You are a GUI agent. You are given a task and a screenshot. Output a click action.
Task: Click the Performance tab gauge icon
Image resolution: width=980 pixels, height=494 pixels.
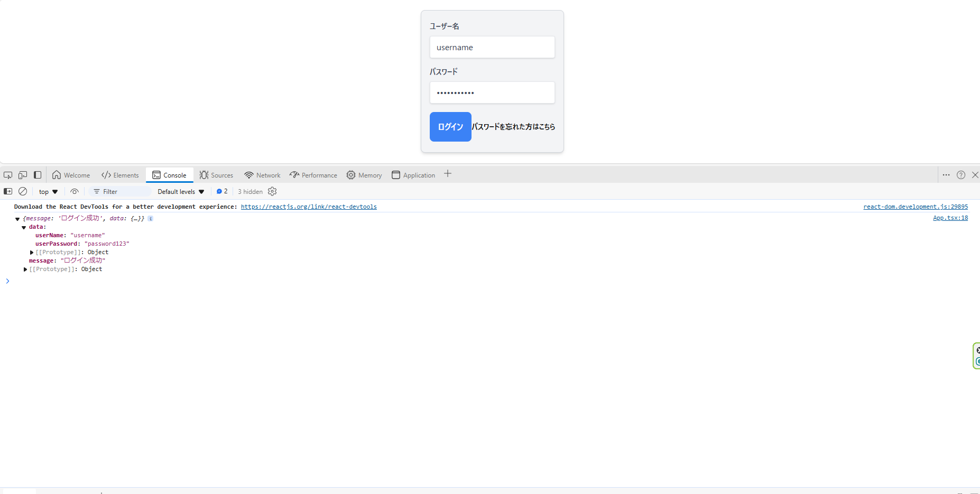tap(294, 175)
